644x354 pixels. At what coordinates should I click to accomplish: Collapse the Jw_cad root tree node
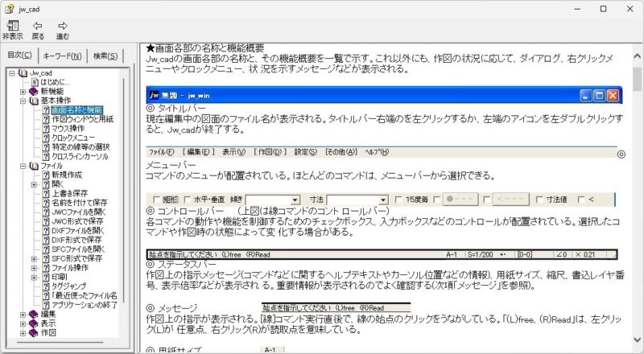tap(12, 73)
